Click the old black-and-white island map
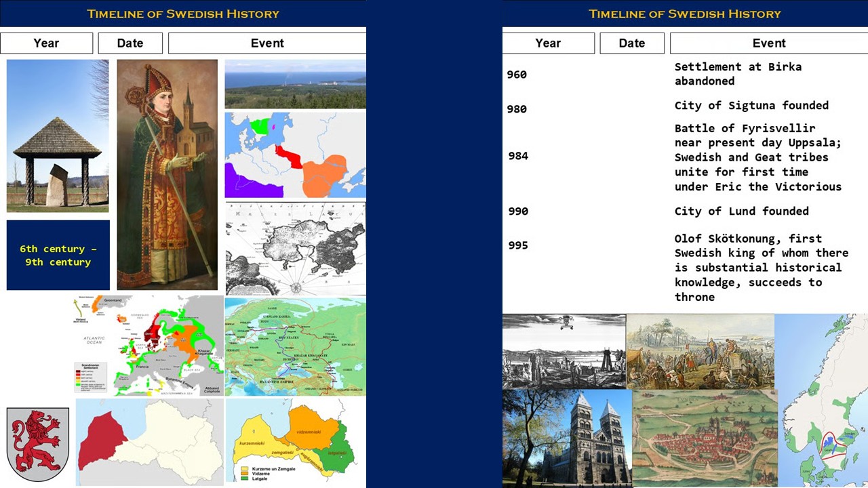Image resolution: width=868 pixels, height=488 pixels. [x=295, y=248]
